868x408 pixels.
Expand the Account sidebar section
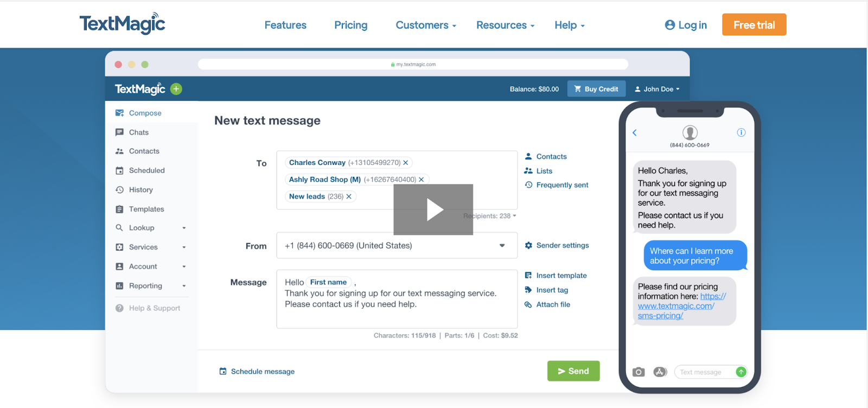point(151,266)
